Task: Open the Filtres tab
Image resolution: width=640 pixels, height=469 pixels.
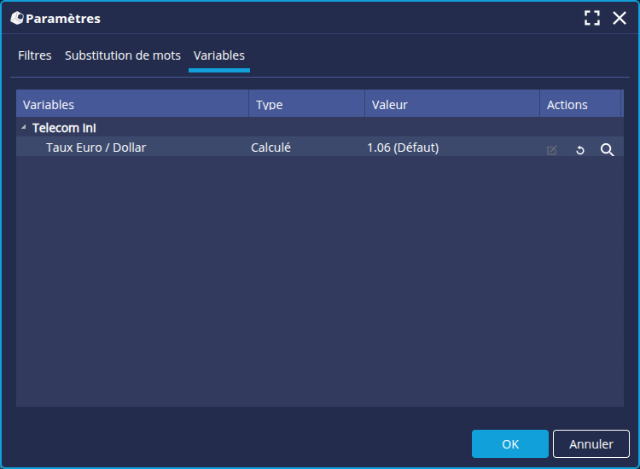Action: click(35, 56)
